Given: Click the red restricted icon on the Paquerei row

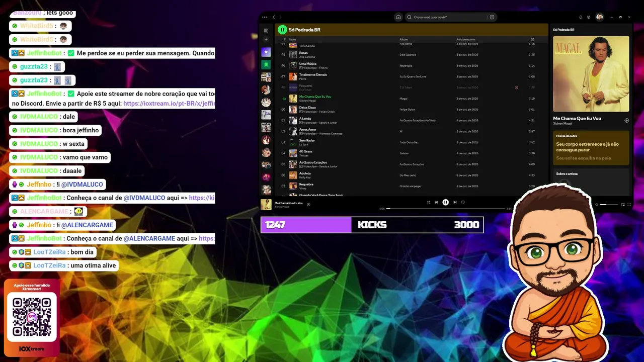Looking at the screenshot, I should pos(516,87).
